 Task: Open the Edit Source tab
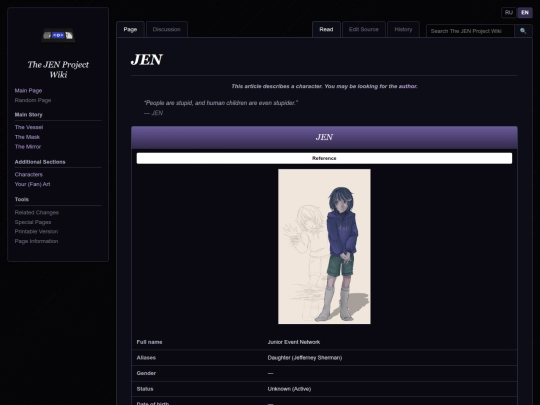coord(364,29)
